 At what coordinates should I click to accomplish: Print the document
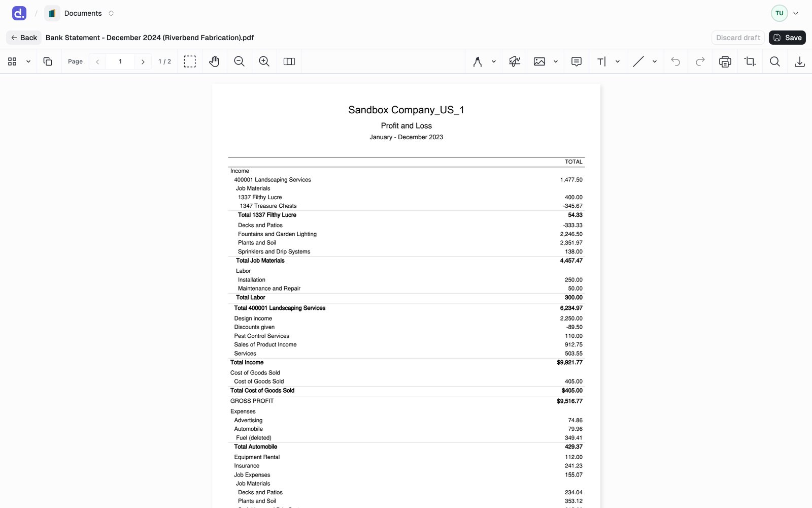(x=725, y=61)
